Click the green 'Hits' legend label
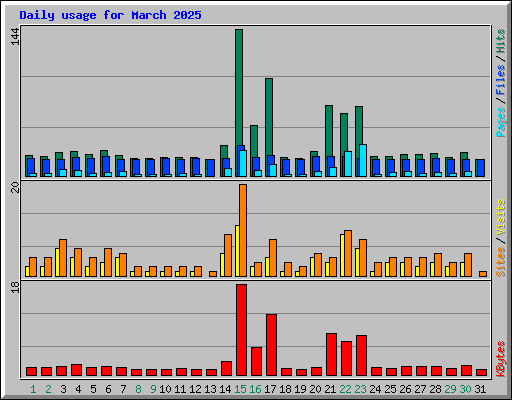Viewport: 512px width, 400px height. pos(501,41)
